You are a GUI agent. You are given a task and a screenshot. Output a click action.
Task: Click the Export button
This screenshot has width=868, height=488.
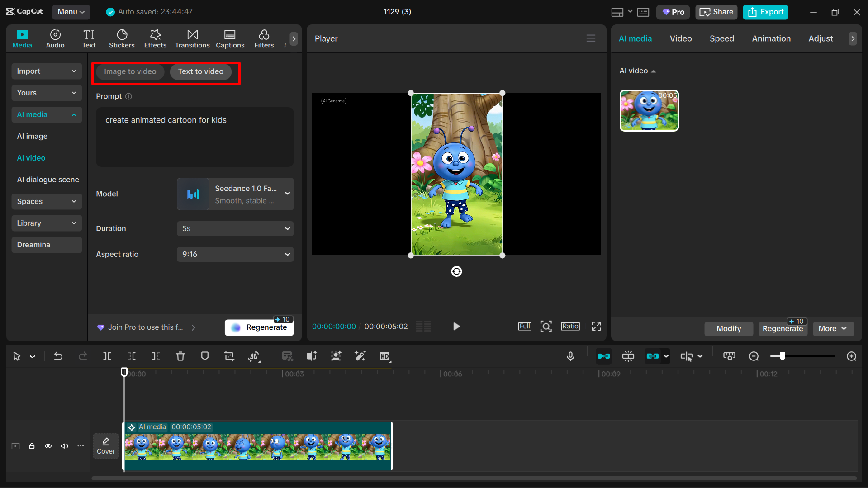765,12
